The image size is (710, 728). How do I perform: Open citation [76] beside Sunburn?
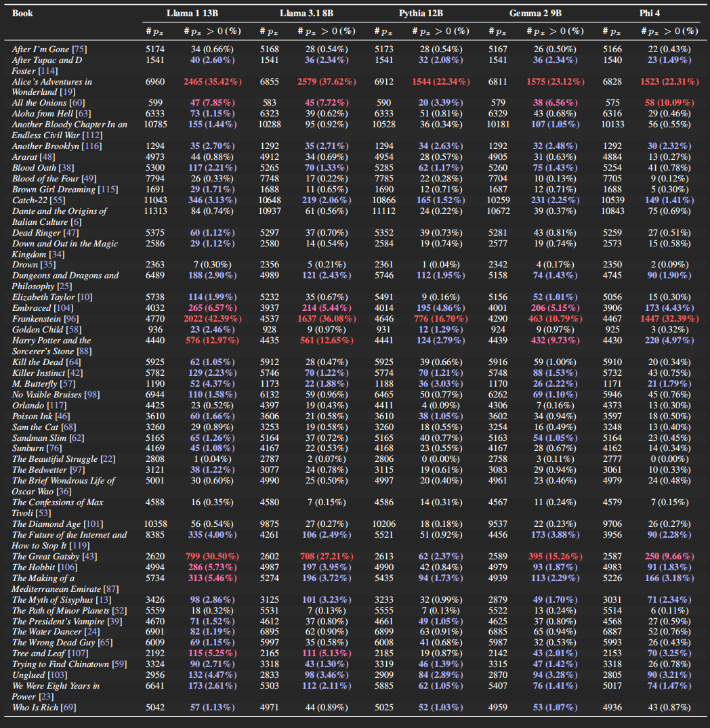click(54, 448)
